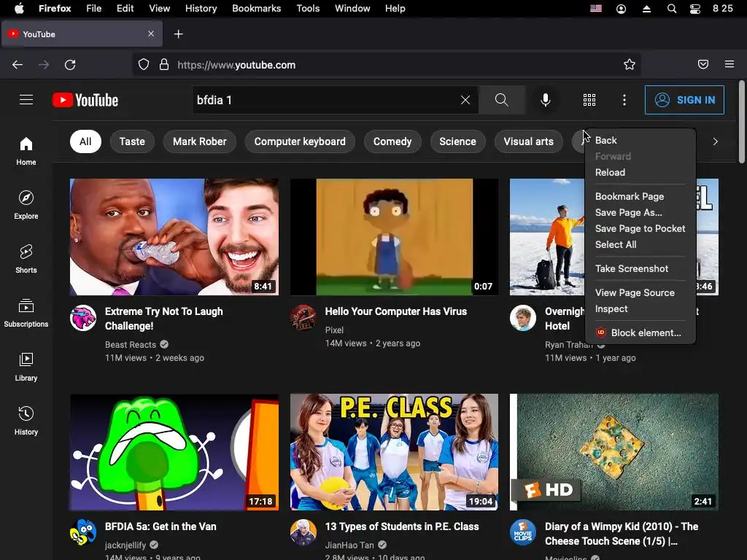747x560 pixels.
Task: Open Movieclips channel avatar
Action: point(523,532)
